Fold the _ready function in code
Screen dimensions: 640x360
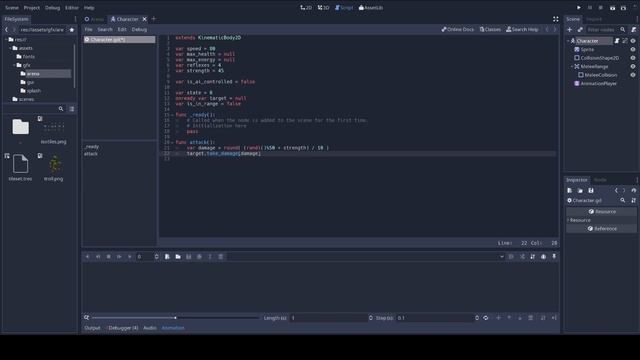pyautogui.click(x=172, y=115)
